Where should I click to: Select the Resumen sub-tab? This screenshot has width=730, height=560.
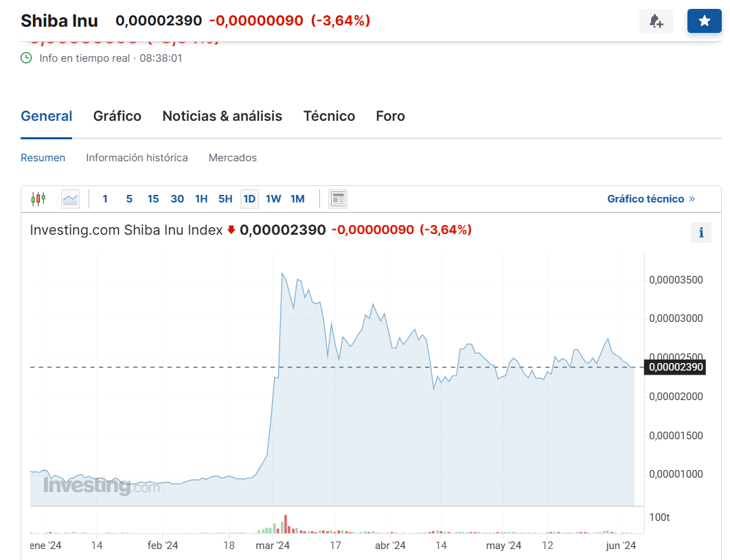[x=43, y=158]
